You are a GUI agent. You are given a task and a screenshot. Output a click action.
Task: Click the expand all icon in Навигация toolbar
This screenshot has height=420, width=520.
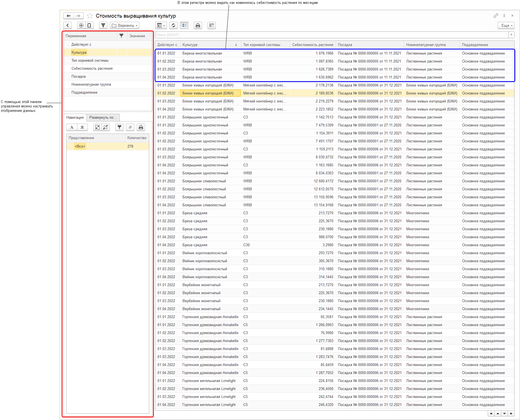pyautogui.click(x=105, y=127)
